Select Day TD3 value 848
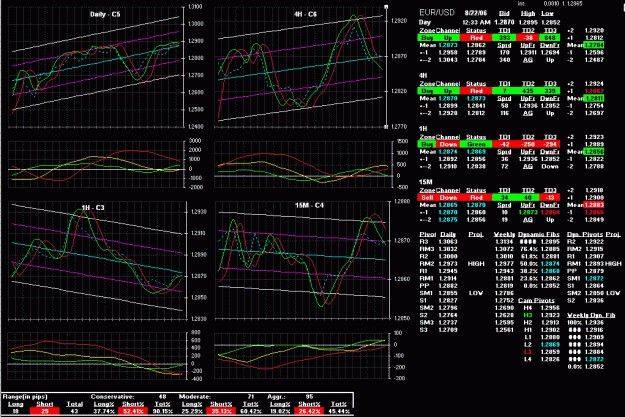The image size is (625, 417). click(550, 38)
